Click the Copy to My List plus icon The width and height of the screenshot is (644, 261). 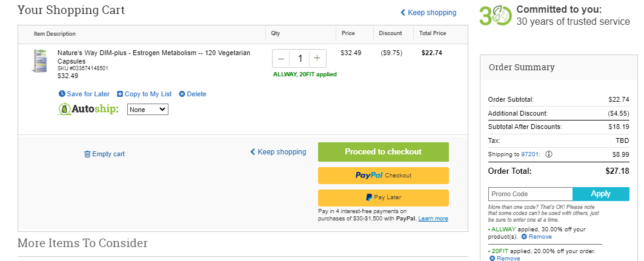(x=120, y=94)
